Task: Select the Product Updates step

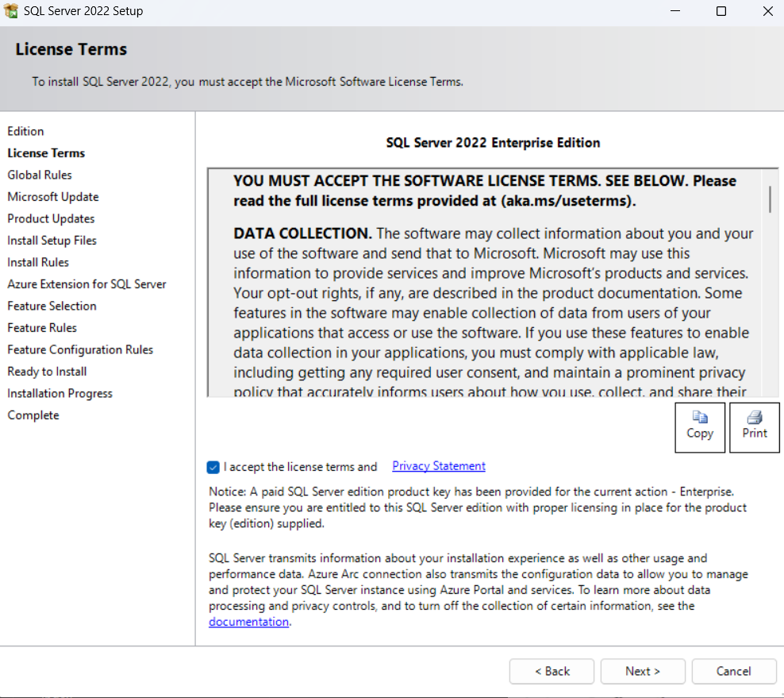Action: pyautogui.click(x=51, y=218)
